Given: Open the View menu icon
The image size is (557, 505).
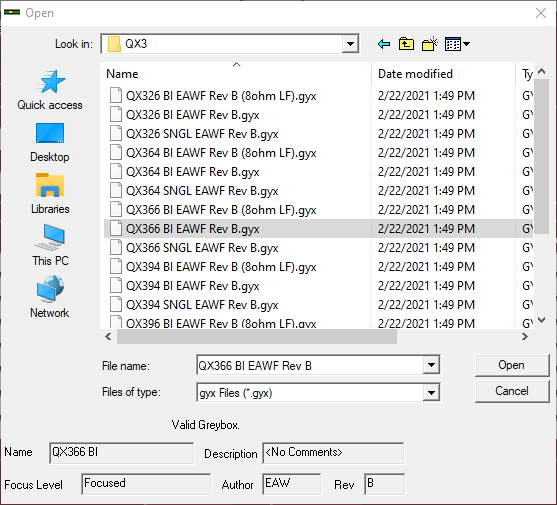Looking at the screenshot, I should click(x=457, y=44).
